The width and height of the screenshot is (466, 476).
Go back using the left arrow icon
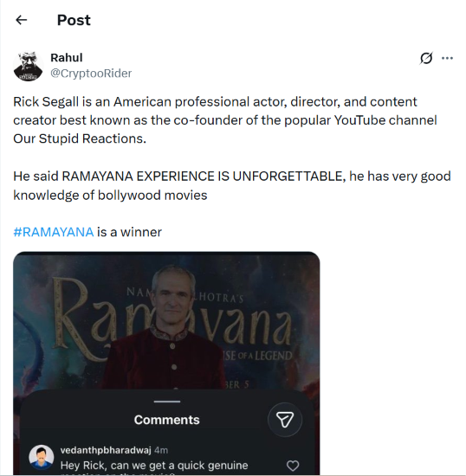[22, 20]
